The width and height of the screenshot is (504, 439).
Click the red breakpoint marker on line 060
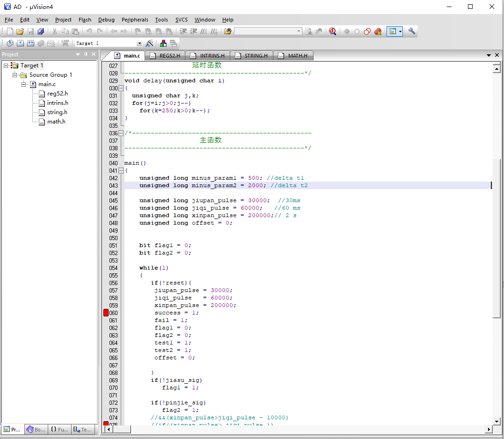click(106, 313)
